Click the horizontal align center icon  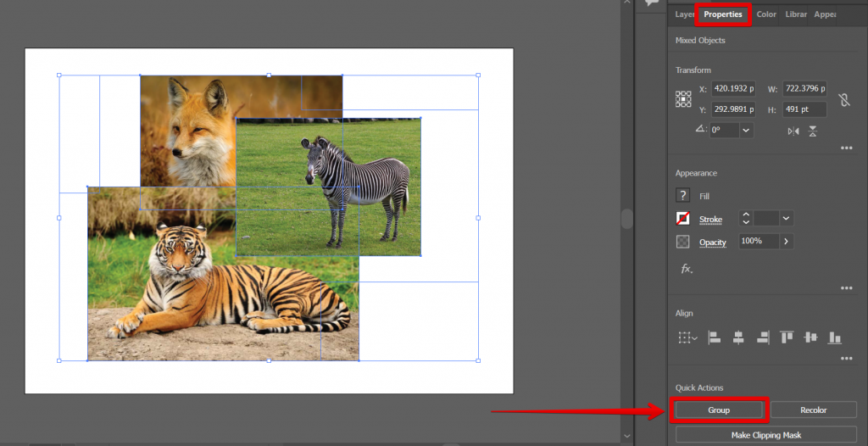[738, 337]
